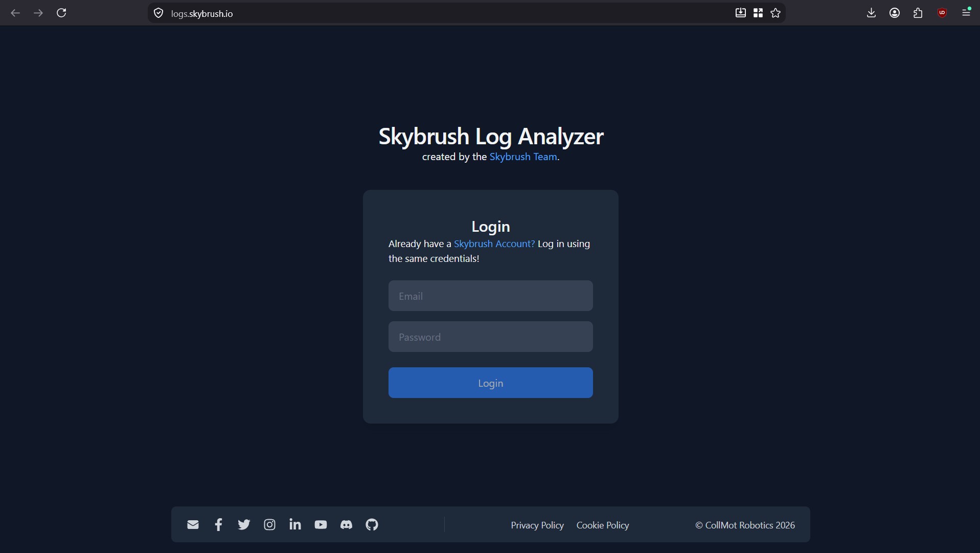This screenshot has height=553, width=980.
Task: Open the email contact icon in footer
Action: pyautogui.click(x=193, y=525)
